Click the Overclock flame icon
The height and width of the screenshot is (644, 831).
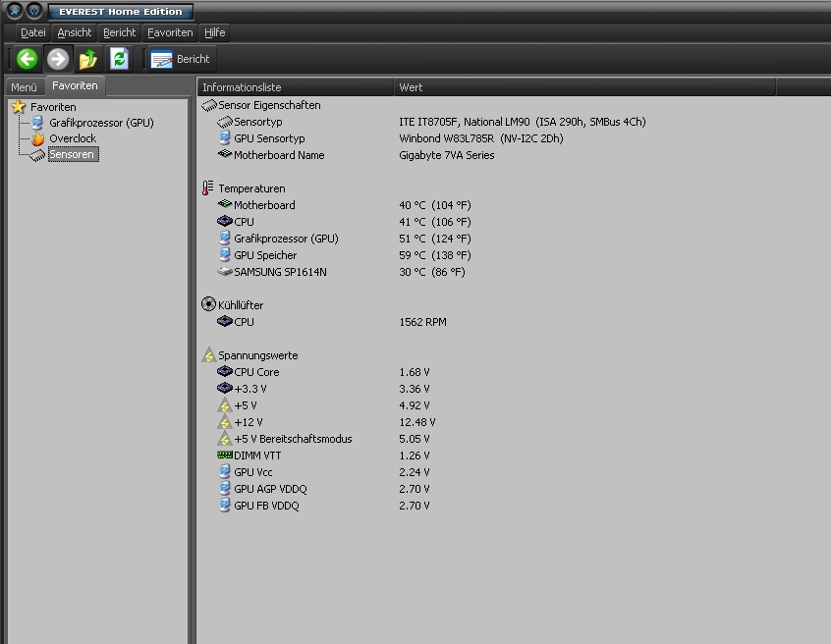click(x=37, y=138)
